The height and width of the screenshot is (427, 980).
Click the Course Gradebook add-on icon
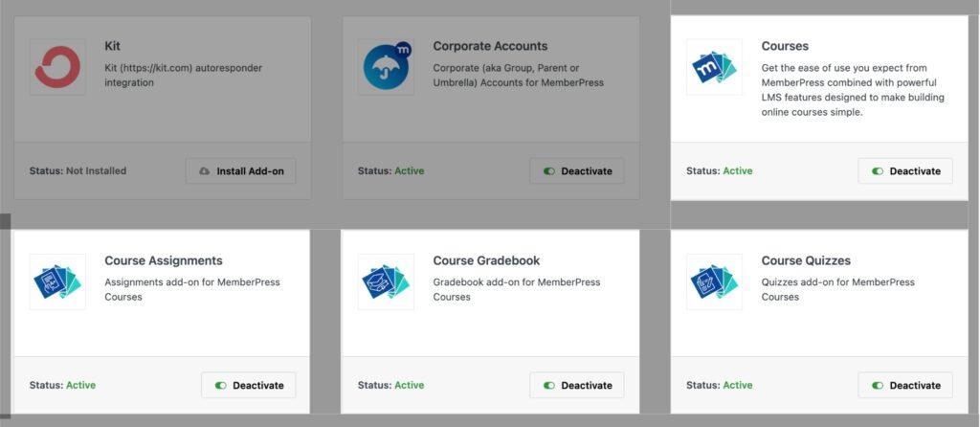click(386, 281)
